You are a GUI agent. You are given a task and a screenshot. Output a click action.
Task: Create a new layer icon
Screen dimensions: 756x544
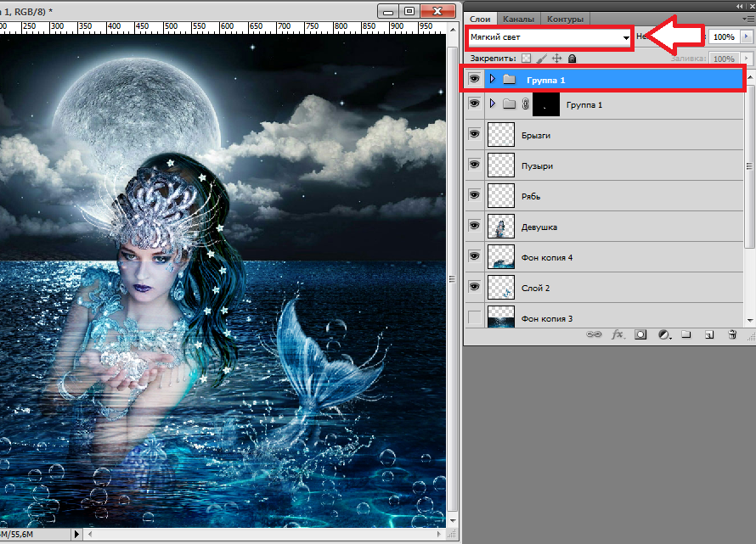click(708, 335)
